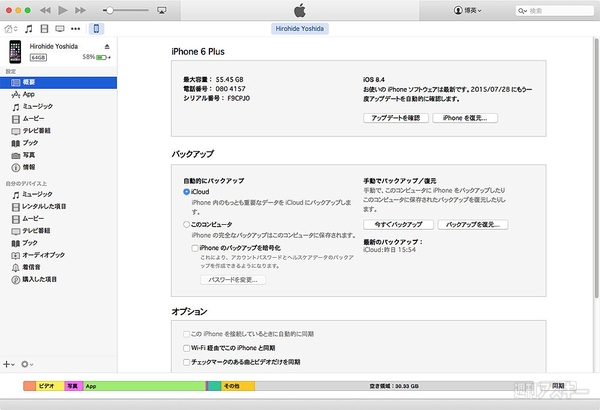Click the 同期 sync button

558,385
